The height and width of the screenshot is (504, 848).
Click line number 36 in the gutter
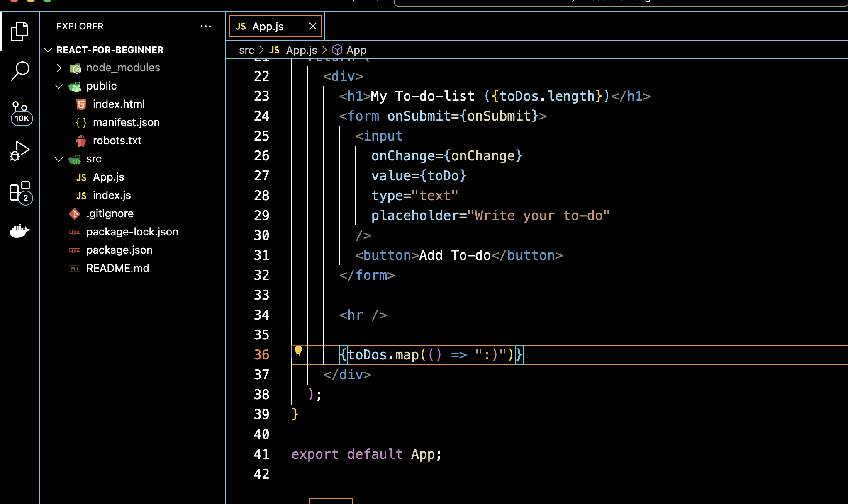click(x=261, y=355)
